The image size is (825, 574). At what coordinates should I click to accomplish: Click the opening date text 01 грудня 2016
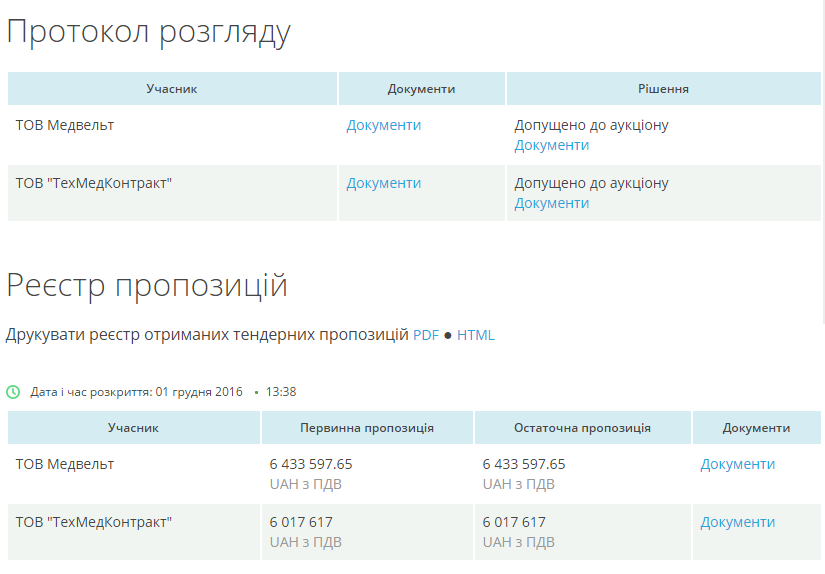[199, 392]
